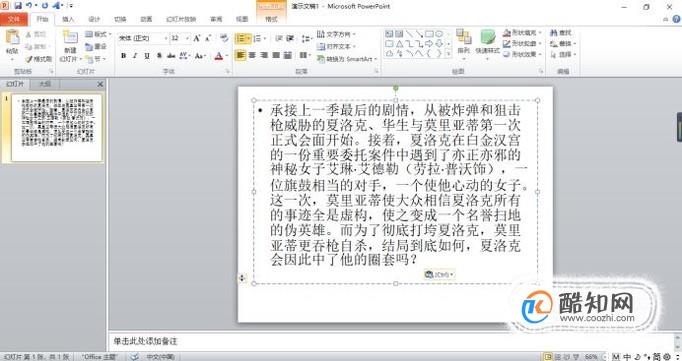Click the Normal view icon in status bar
Screen dimensions: 682x361
point(548,357)
